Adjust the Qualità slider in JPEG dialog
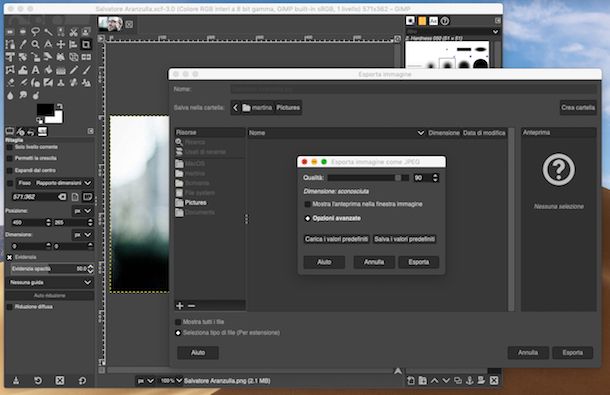This screenshot has width=610, height=395. (368, 178)
